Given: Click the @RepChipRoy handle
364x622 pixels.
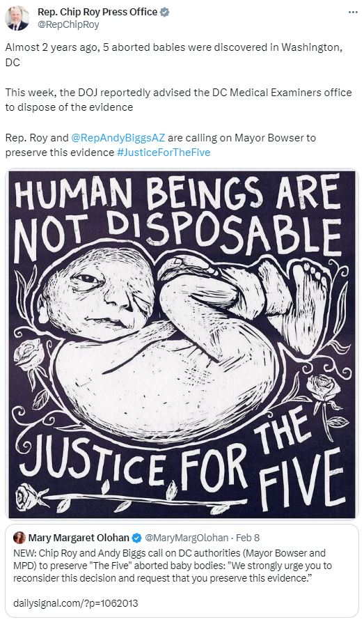Looking at the screenshot, I should (68, 24).
